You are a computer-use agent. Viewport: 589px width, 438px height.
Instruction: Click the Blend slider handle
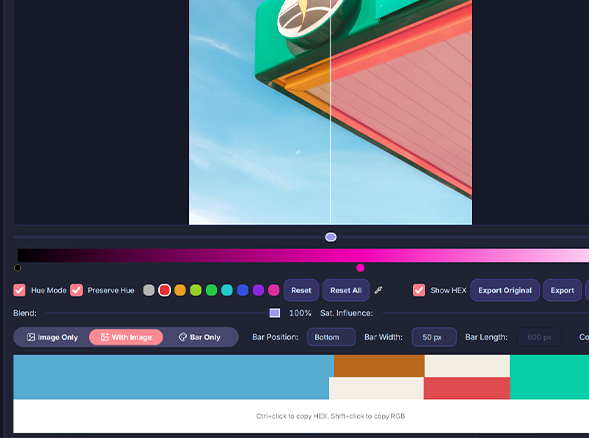pos(275,313)
